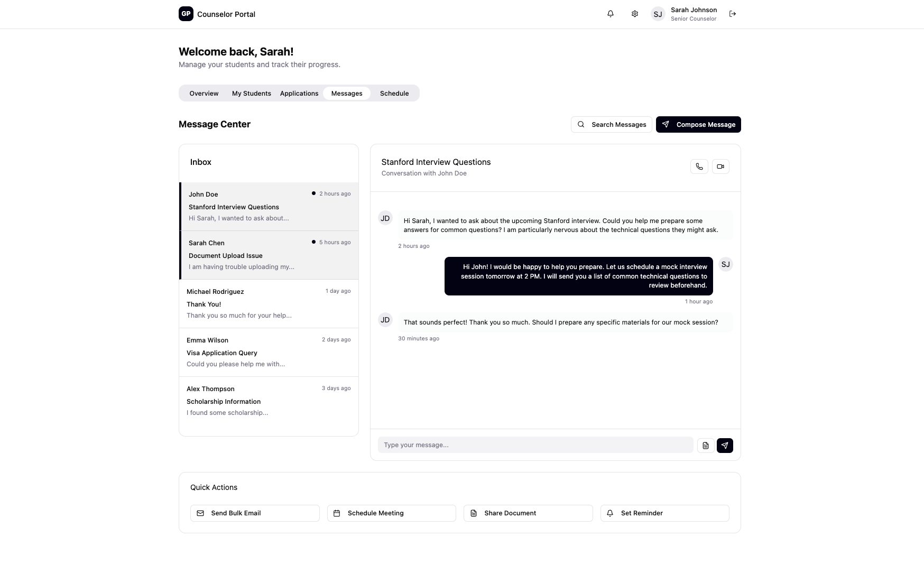Open Search Messages
This screenshot has width=924, height=574.
[611, 125]
